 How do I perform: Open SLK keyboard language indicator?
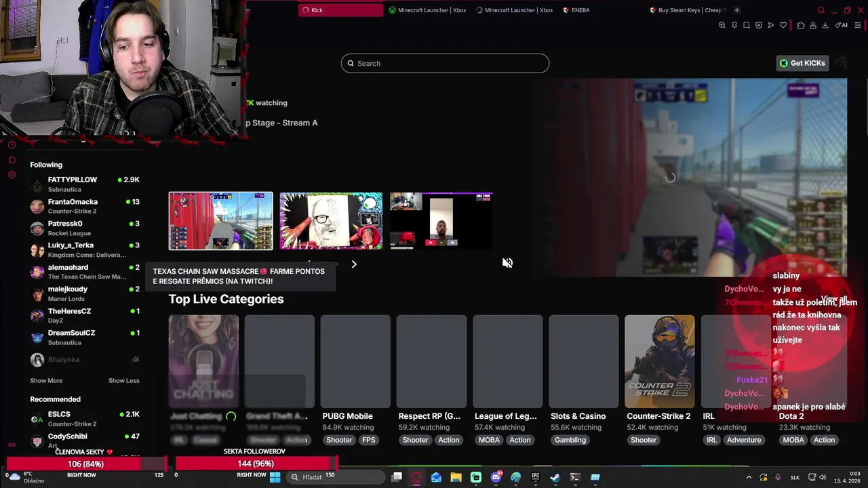pos(796,477)
